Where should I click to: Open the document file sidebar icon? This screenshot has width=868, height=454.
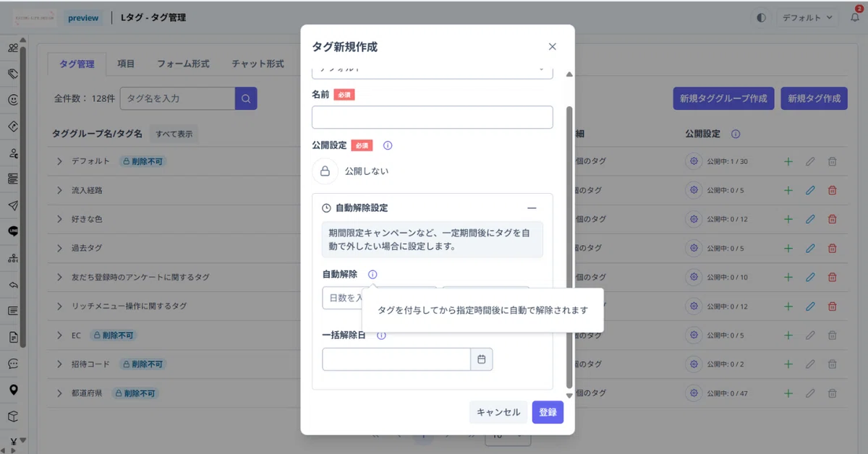(13, 337)
